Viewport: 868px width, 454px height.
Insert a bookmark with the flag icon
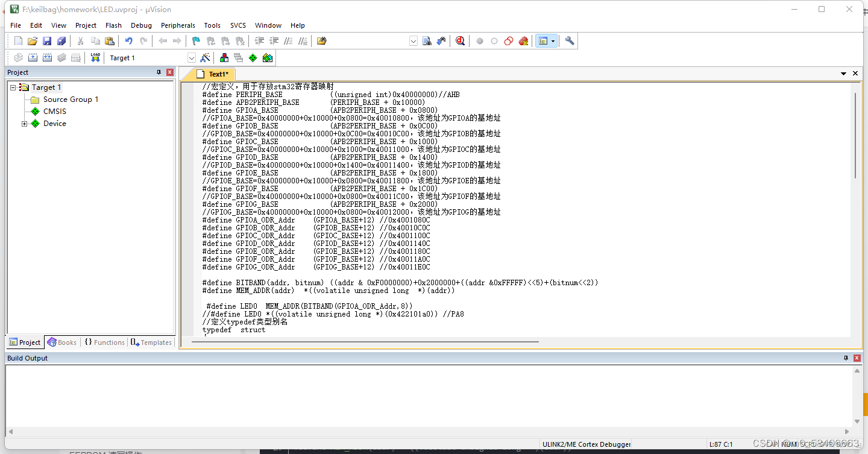tap(196, 41)
